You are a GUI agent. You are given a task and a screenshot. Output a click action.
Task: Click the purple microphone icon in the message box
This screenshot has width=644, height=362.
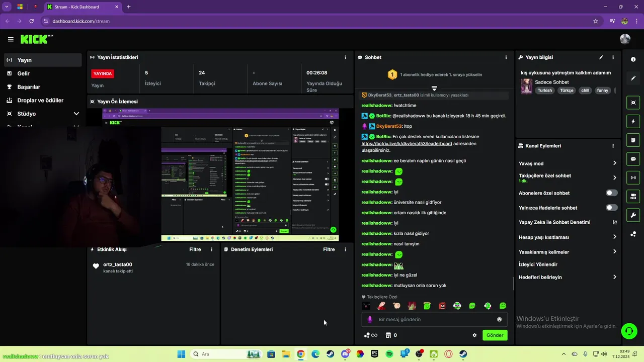click(x=370, y=319)
